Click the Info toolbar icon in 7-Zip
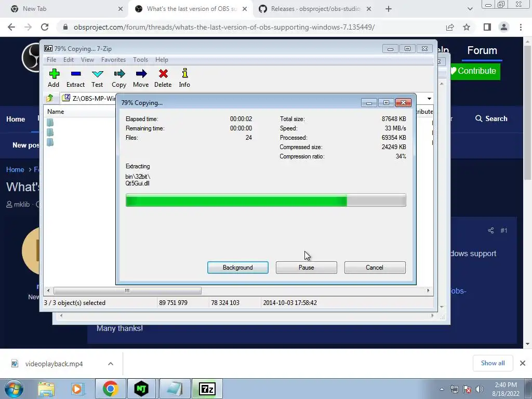Viewport: 532px width, 399px height. click(184, 78)
